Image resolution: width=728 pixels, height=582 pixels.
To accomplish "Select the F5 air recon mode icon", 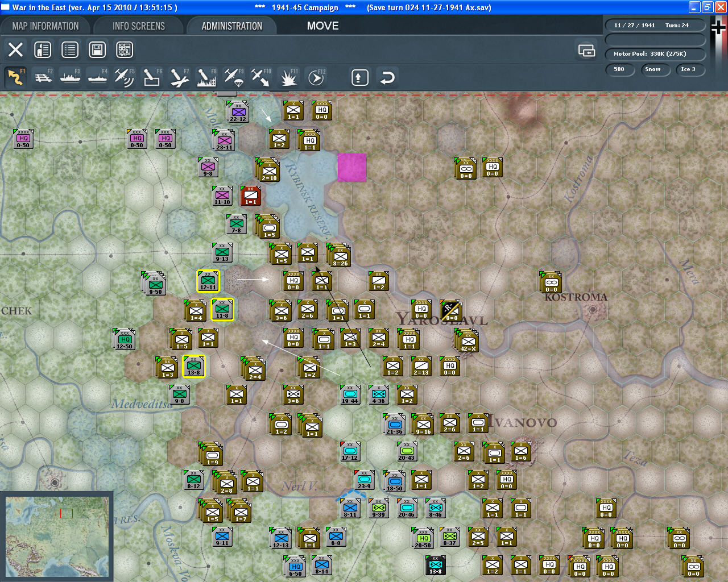I will (x=125, y=77).
